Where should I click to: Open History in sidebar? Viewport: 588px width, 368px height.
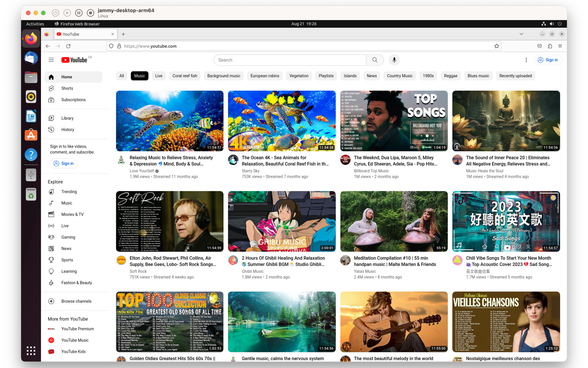pyautogui.click(x=73, y=129)
